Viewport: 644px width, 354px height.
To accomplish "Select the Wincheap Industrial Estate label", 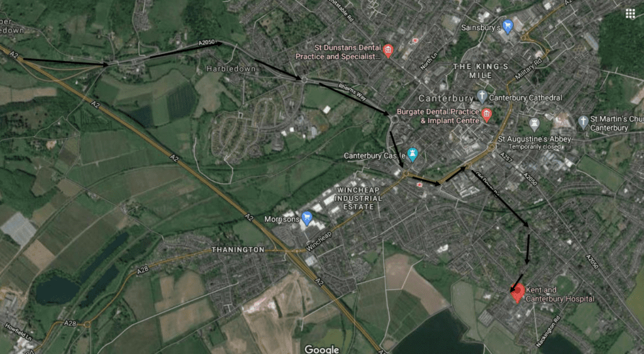I will pos(358,198).
